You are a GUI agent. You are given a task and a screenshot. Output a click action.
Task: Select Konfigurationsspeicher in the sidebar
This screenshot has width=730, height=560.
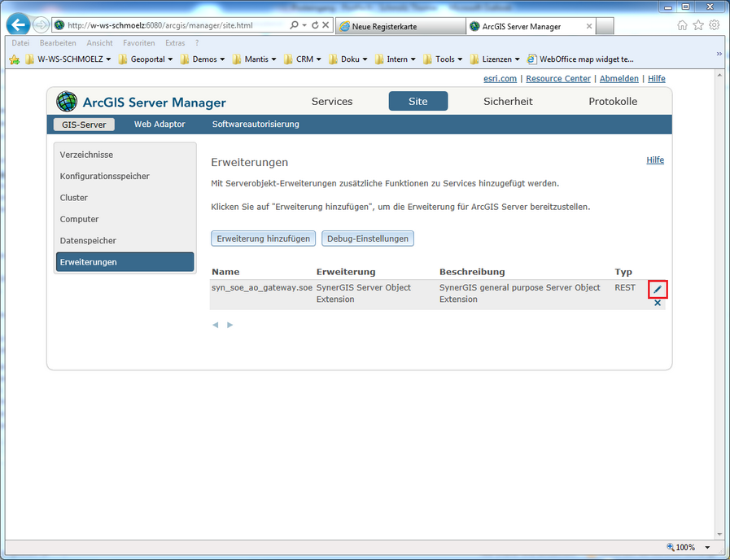point(125,176)
